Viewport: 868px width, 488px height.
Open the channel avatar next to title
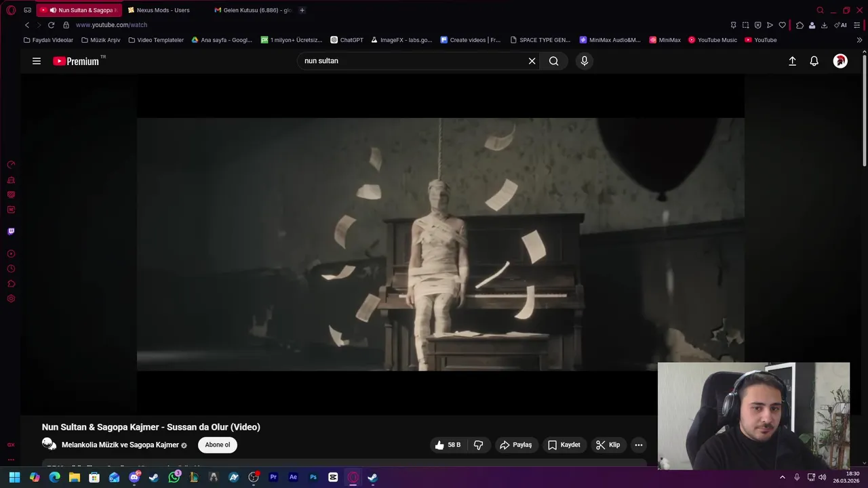click(x=49, y=445)
